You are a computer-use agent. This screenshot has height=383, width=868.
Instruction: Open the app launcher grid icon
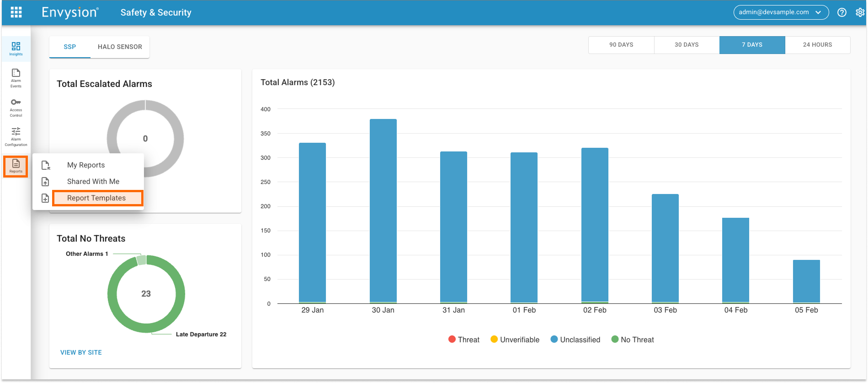pos(16,12)
